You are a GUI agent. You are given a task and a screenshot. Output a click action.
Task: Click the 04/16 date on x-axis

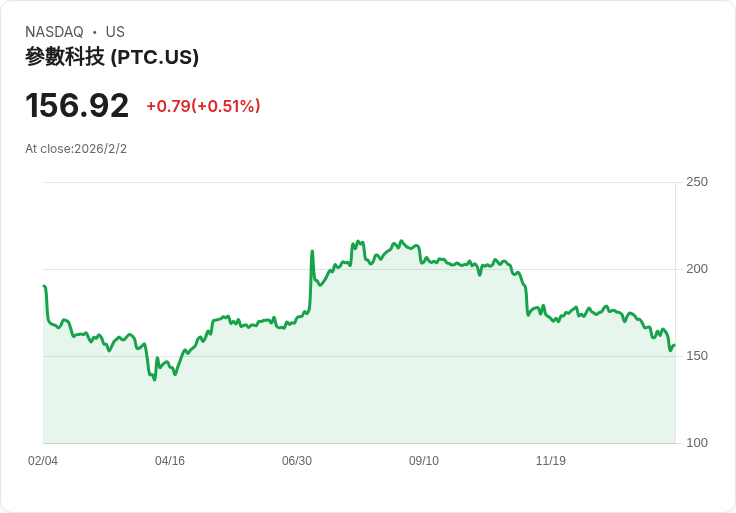170,461
